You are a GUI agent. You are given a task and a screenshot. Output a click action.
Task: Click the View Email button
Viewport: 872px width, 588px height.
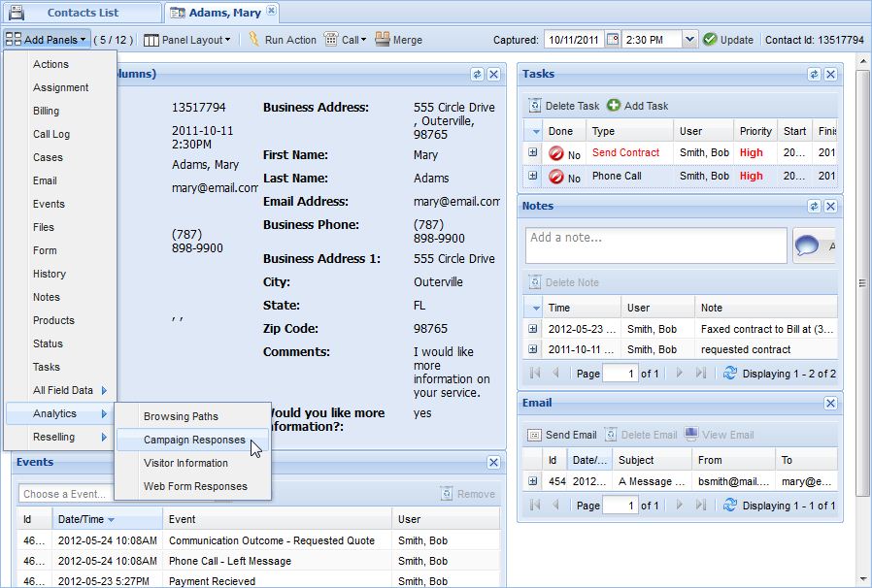pos(720,435)
